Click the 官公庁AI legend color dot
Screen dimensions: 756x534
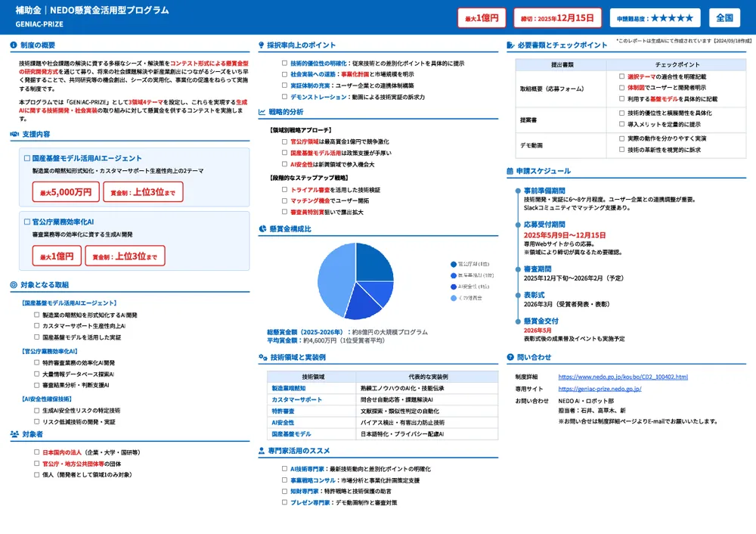[453, 264]
